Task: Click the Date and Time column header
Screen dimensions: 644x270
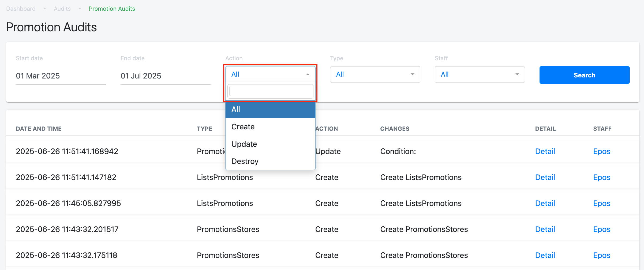Action: (39, 129)
